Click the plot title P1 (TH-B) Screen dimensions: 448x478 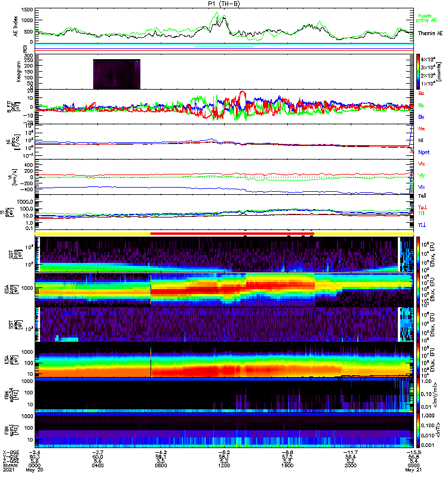coord(224,4)
